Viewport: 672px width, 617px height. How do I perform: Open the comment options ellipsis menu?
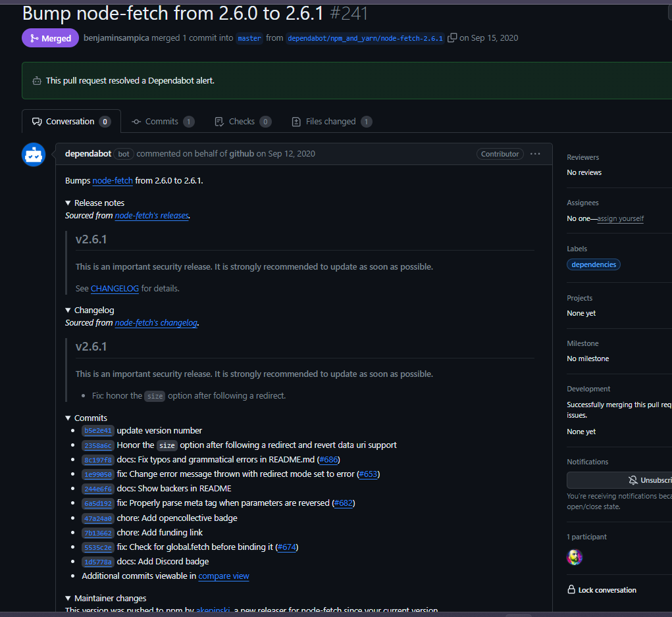pyautogui.click(x=535, y=154)
